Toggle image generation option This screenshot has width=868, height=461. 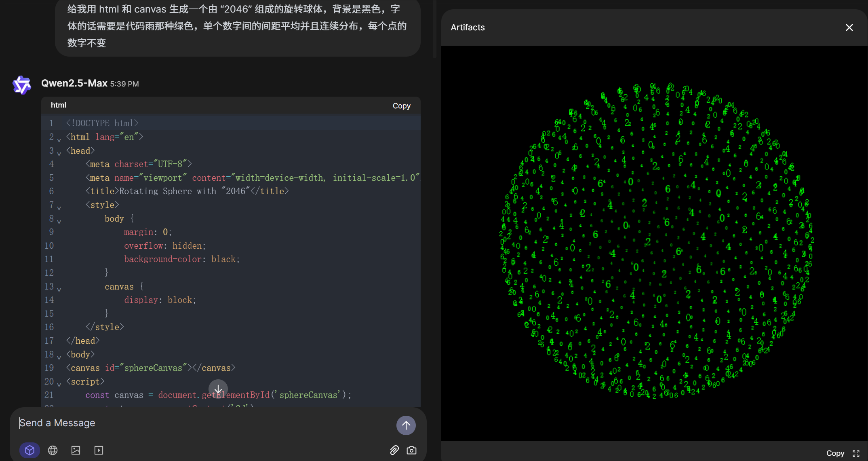click(x=76, y=450)
